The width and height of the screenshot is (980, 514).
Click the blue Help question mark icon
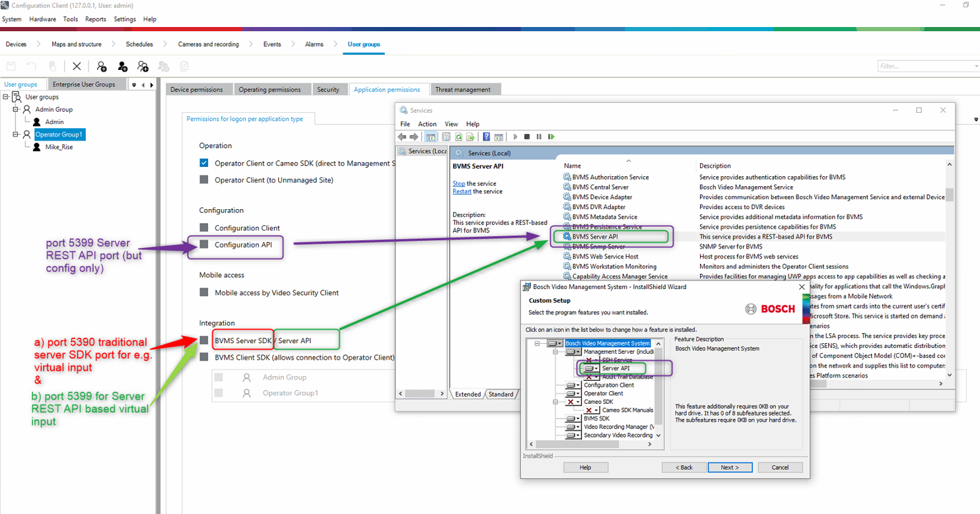[487, 137]
